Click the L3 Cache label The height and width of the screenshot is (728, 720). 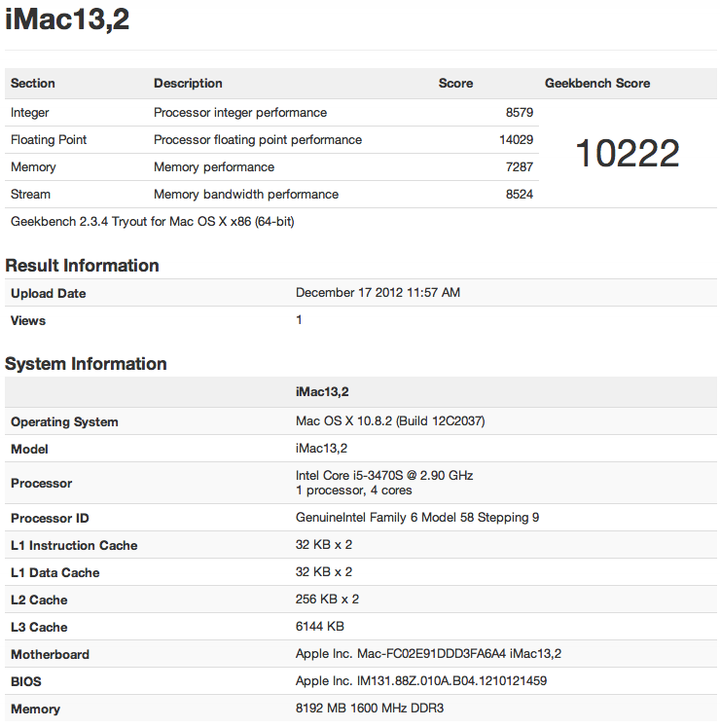pos(39,628)
